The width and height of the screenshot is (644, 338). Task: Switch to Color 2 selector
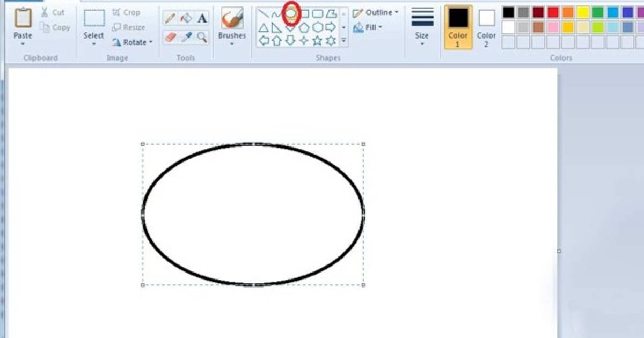pyautogui.click(x=486, y=27)
